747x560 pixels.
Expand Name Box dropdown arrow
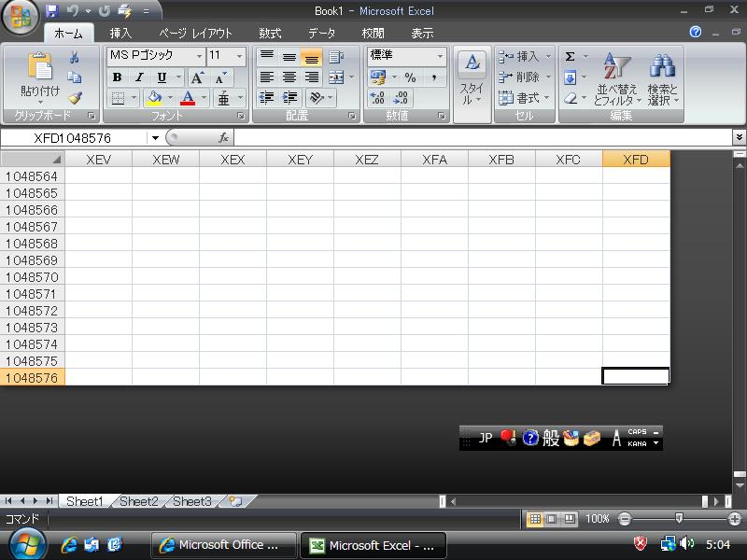coord(155,138)
